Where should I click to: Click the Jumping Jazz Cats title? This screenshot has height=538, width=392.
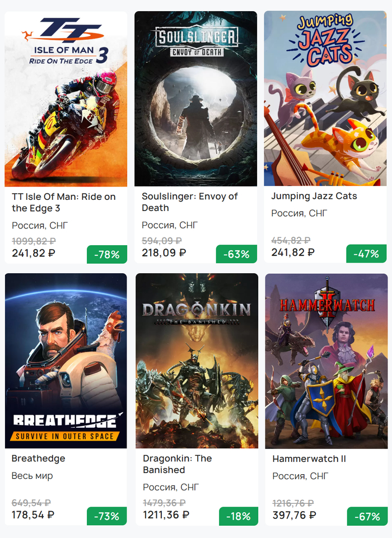(314, 196)
